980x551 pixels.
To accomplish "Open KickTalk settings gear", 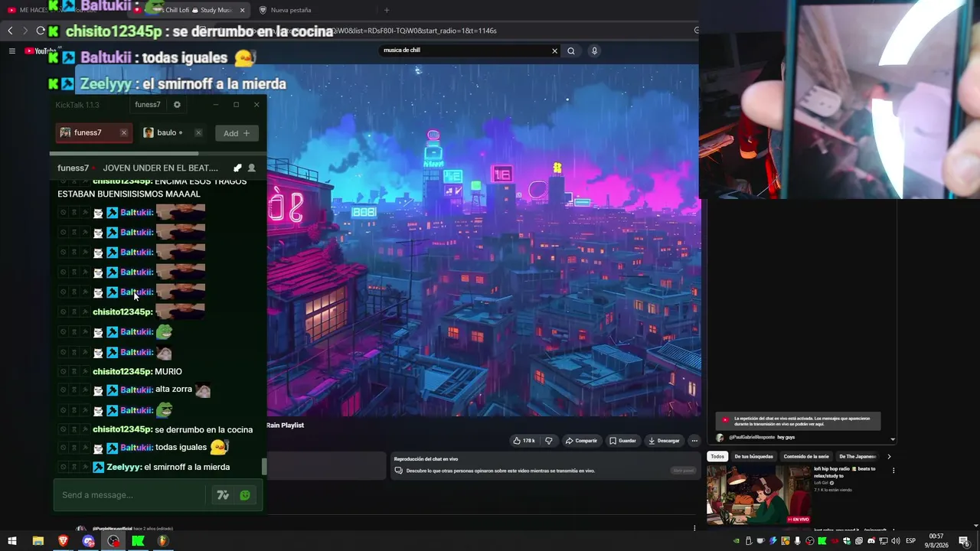I will pyautogui.click(x=177, y=105).
